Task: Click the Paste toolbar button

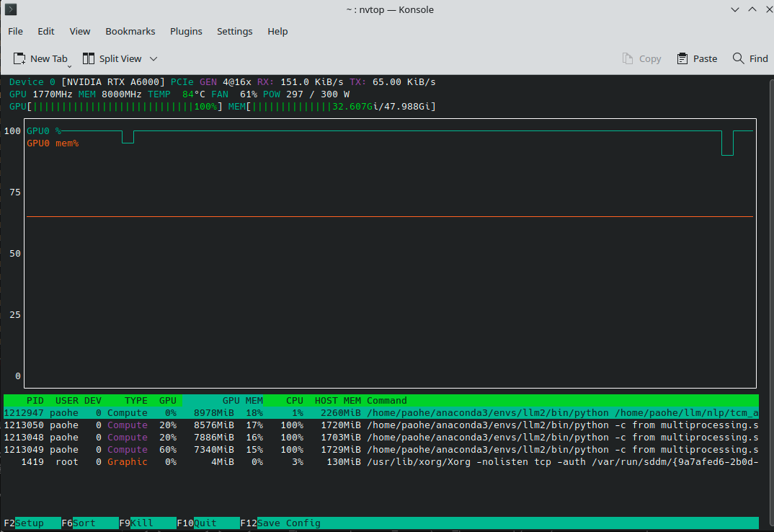Action: [x=697, y=59]
